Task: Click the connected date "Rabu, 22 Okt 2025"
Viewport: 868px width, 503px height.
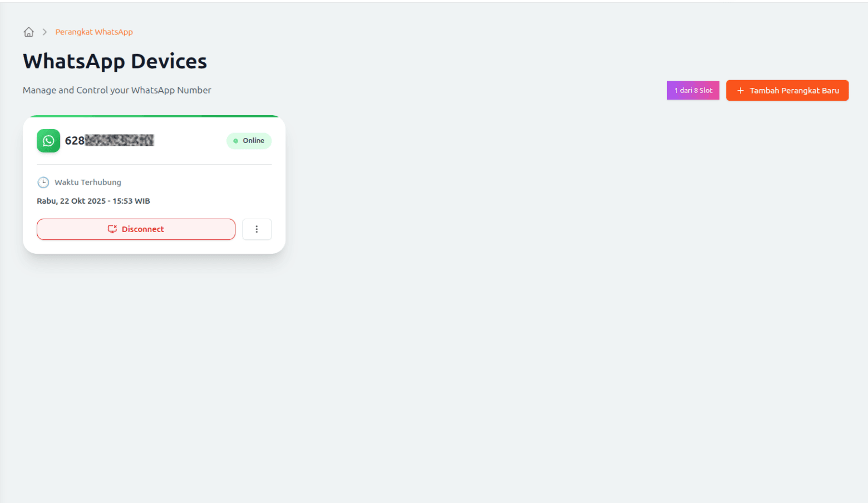Action: [x=71, y=201]
